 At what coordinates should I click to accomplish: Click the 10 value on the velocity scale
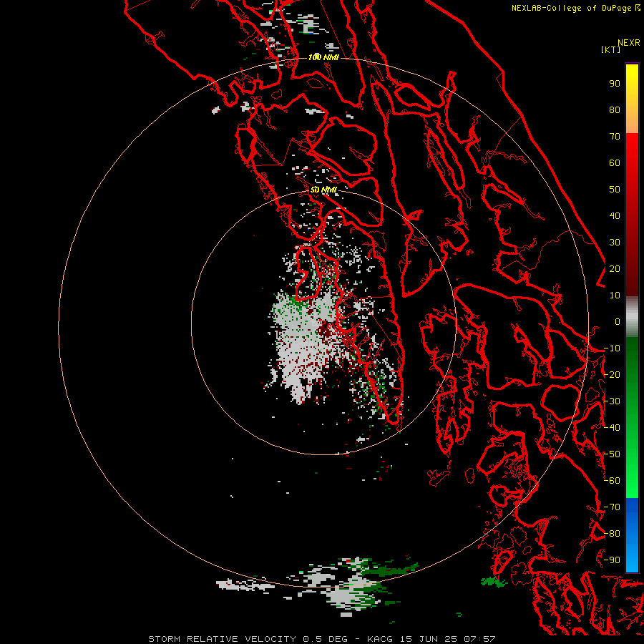point(615,296)
